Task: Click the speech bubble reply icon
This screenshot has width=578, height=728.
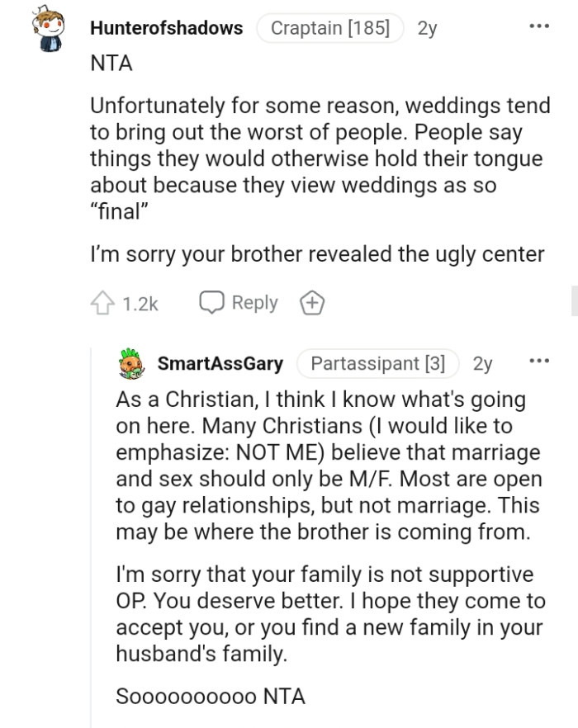Action: click(211, 303)
